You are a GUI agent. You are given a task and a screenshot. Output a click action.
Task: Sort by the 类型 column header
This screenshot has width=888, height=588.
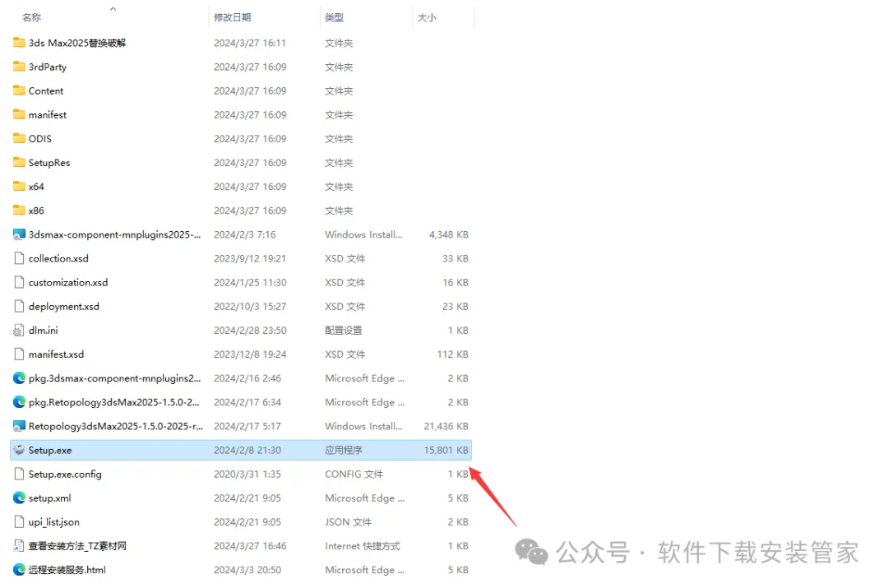[x=334, y=17]
